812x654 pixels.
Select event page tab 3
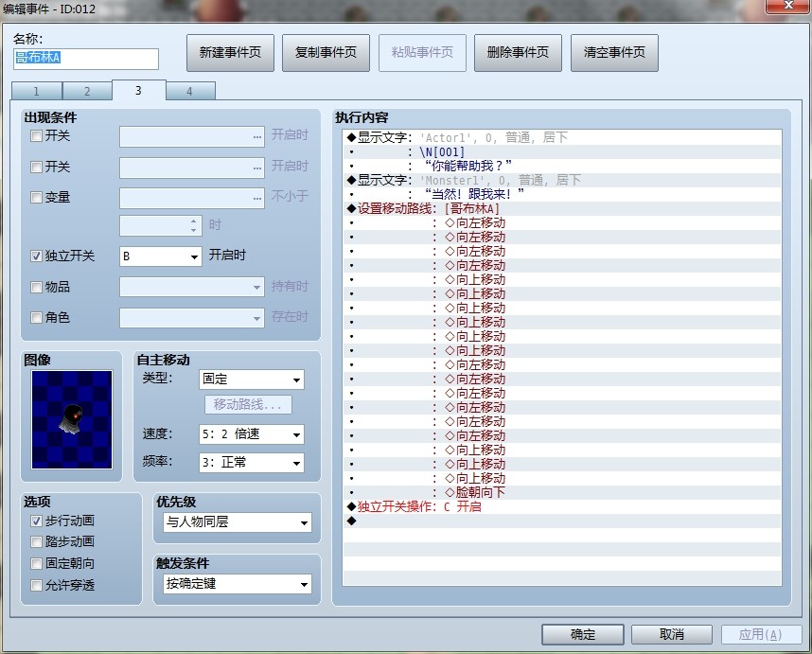click(138, 90)
